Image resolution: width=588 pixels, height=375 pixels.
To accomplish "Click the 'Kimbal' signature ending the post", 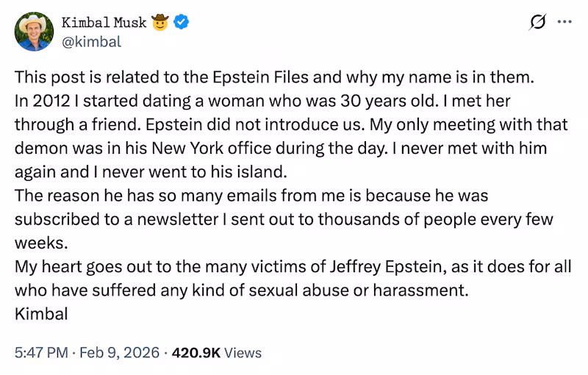I will tap(41, 314).
